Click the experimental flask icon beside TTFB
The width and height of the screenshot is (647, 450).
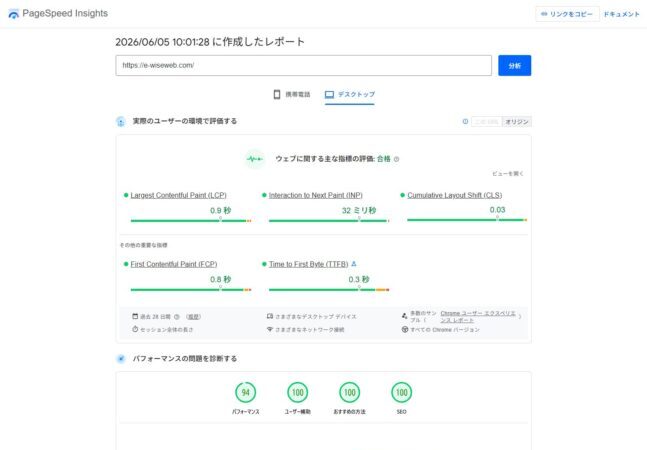click(x=354, y=264)
